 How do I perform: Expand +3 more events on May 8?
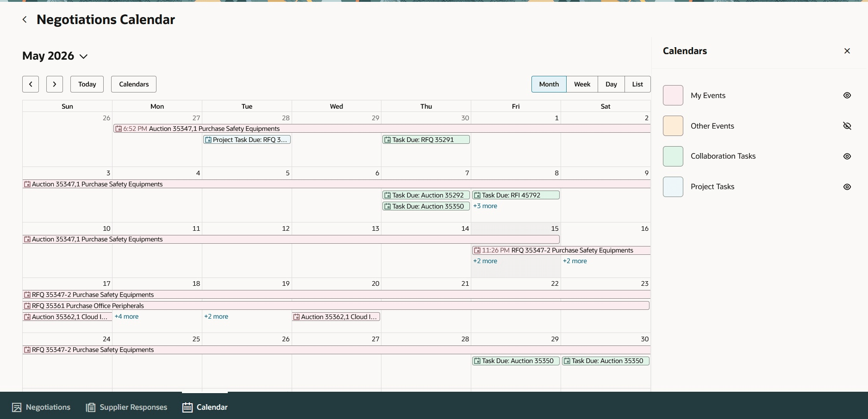pos(485,206)
